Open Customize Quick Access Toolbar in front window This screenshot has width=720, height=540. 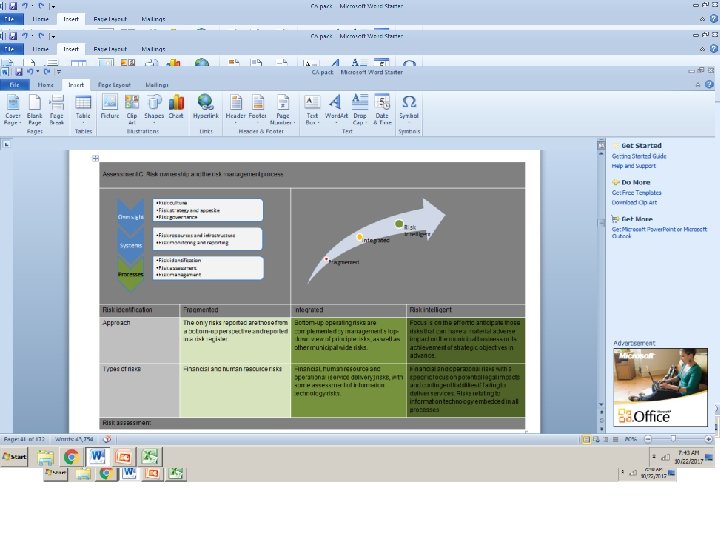point(59,72)
